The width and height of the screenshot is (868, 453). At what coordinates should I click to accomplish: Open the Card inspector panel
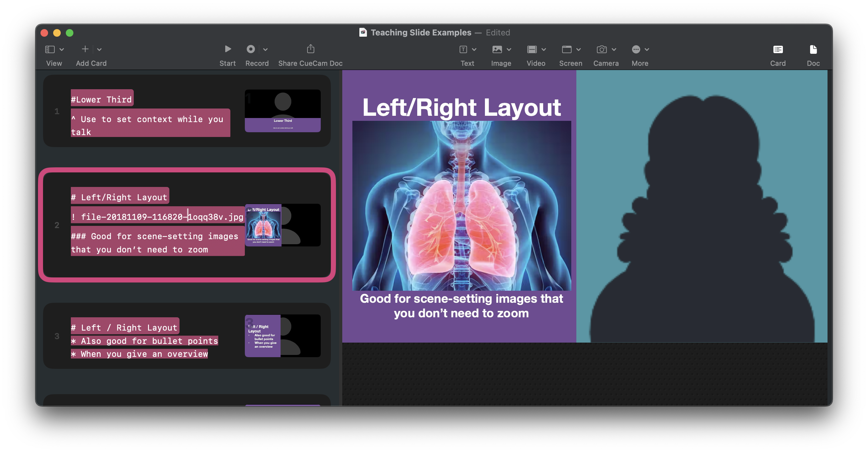pos(778,50)
